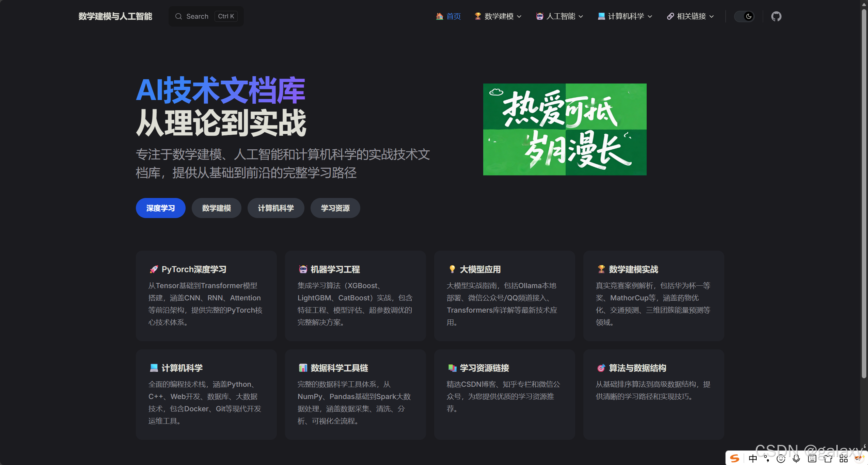
Task: Click the search magnifier icon
Action: (178, 16)
